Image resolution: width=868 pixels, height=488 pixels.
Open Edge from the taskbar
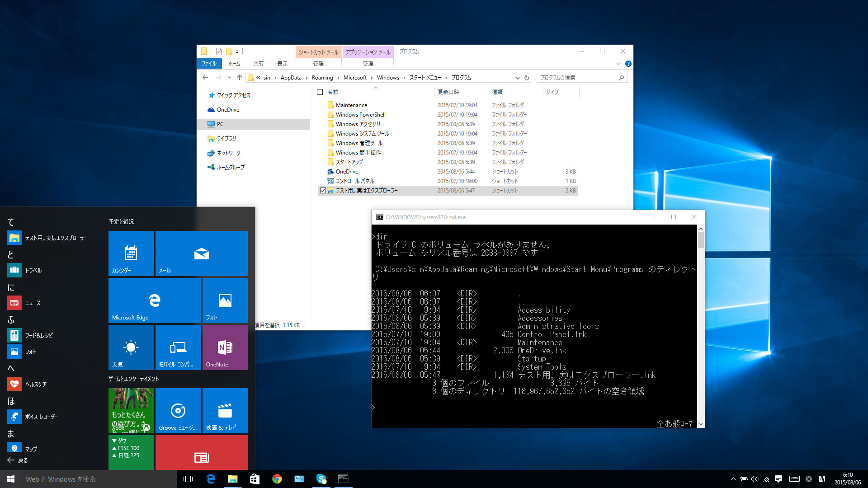(211, 479)
